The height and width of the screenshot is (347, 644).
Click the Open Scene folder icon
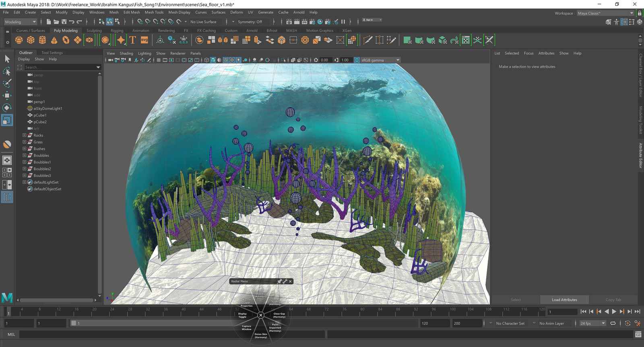pos(56,22)
